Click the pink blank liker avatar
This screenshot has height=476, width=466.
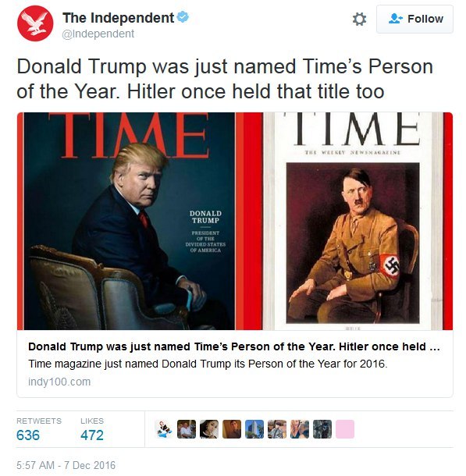(x=345, y=429)
